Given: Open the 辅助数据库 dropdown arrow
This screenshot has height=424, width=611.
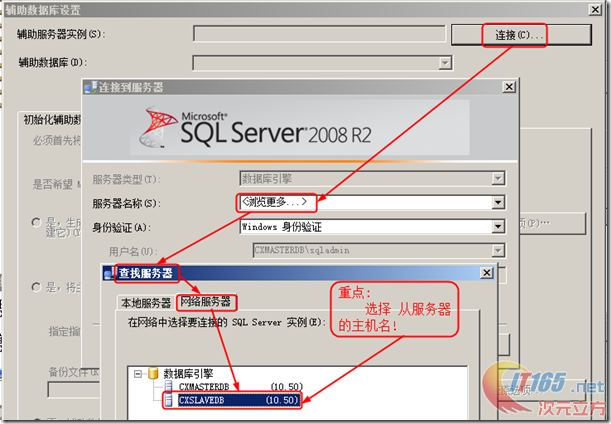Looking at the screenshot, I should pos(445,63).
